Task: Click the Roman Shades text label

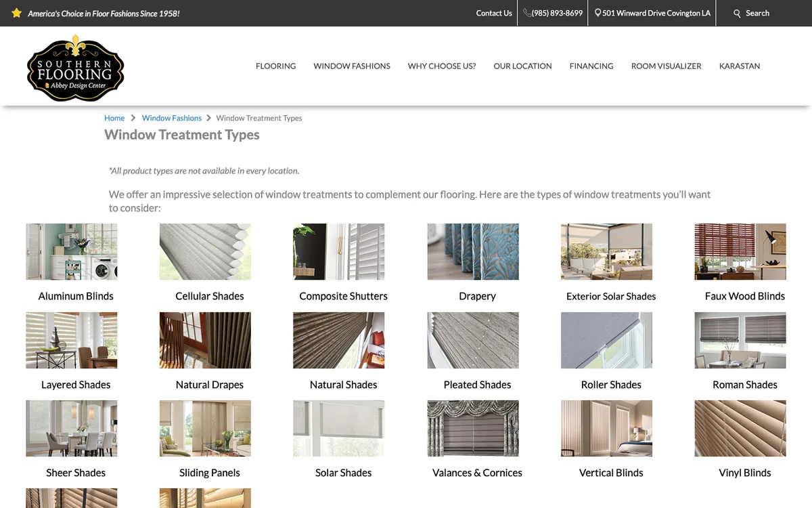Action: pyautogui.click(x=745, y=385)
